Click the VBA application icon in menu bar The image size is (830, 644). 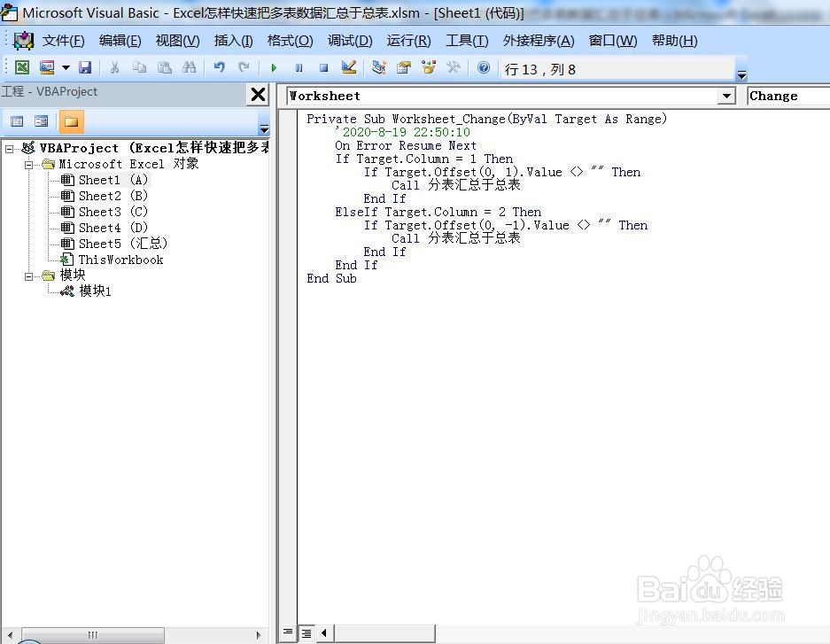[24, 40]
